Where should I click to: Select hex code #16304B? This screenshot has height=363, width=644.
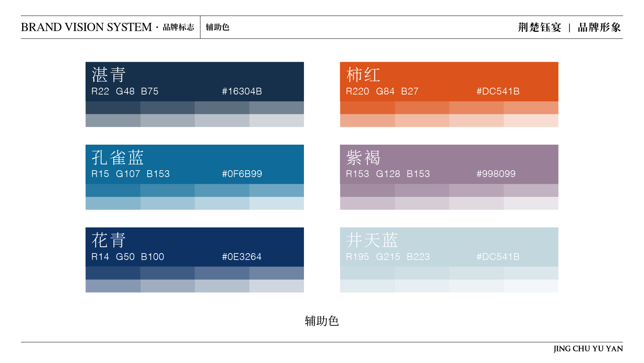pyautogui.click(x=242, y=91)
